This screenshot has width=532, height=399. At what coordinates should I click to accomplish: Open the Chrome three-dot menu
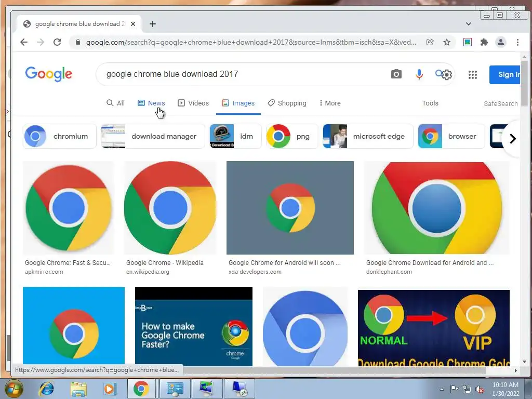click(x=517, y=42)
